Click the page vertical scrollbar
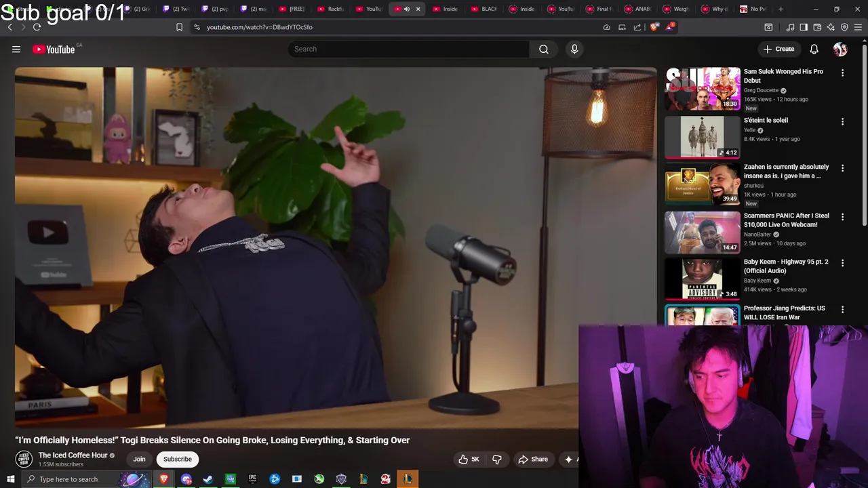Screen dimensions: 868x488 point(864,136)
